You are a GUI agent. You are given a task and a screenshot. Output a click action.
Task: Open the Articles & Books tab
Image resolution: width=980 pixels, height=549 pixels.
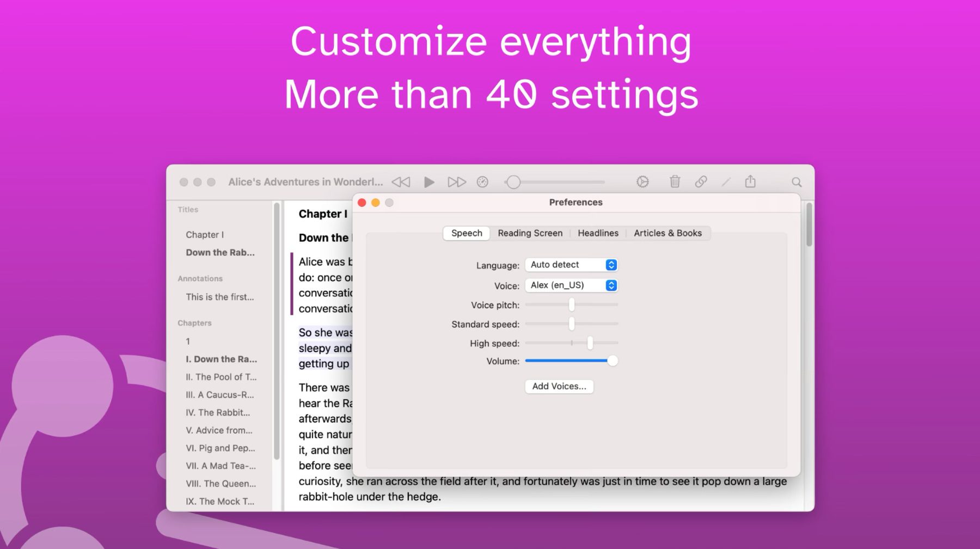point(667,233)
